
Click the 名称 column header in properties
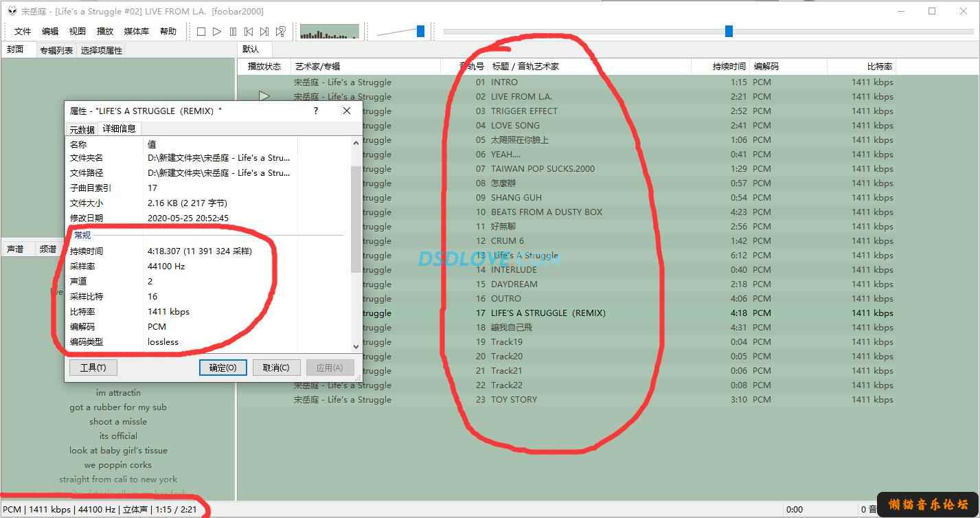coord(104,144)
